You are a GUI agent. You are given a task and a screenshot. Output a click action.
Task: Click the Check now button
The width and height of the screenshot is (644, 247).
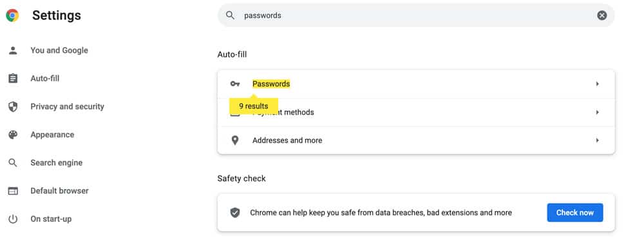pos(575,213)
